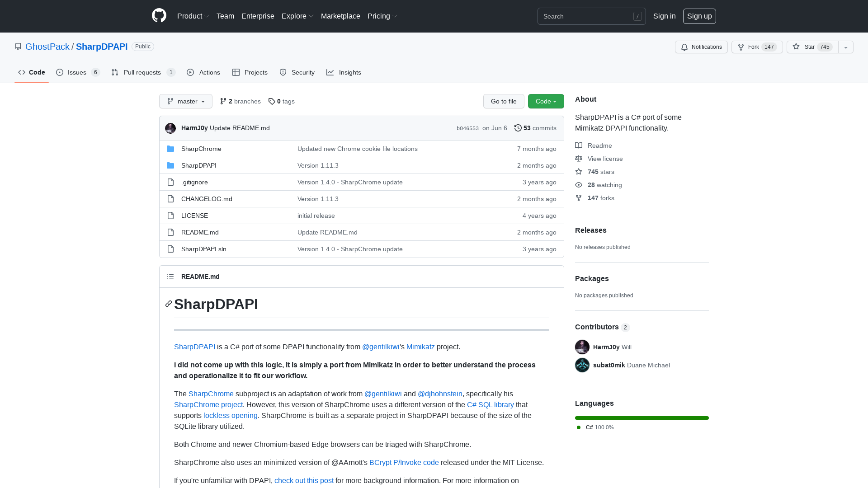Open the Releases section heading
This screenshot has height=488, width=868.
pos(591,230)
